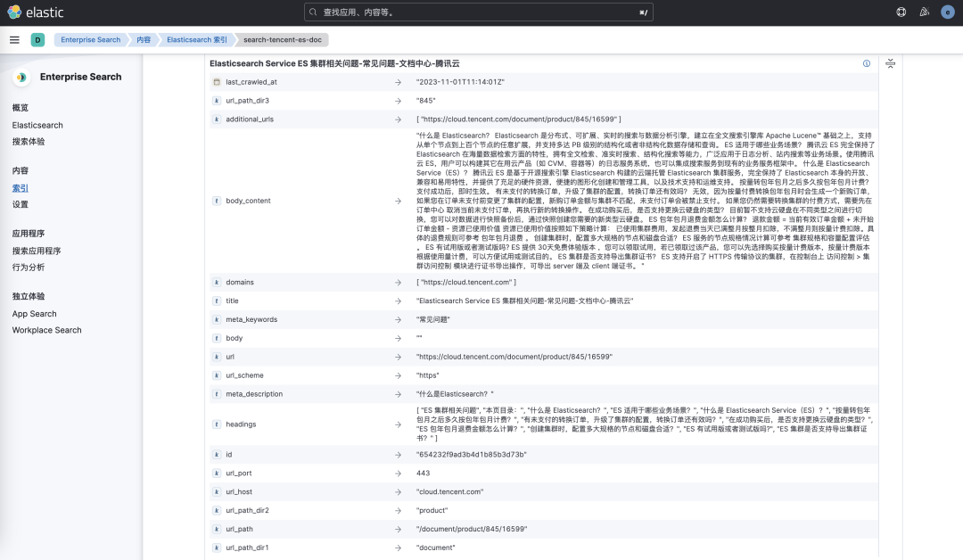Open the newsfeed announcements icon

[925, 12]
